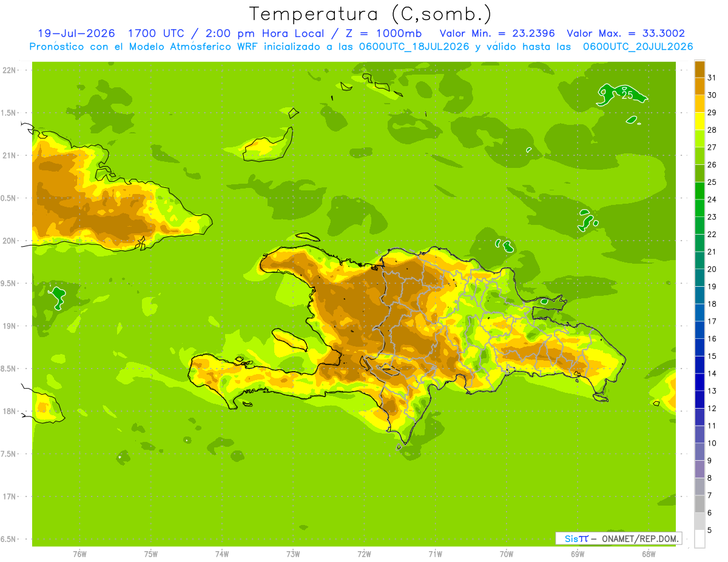Click the "75W" longitude label
Screen dimensions: 728x562
tap(151, 554)
